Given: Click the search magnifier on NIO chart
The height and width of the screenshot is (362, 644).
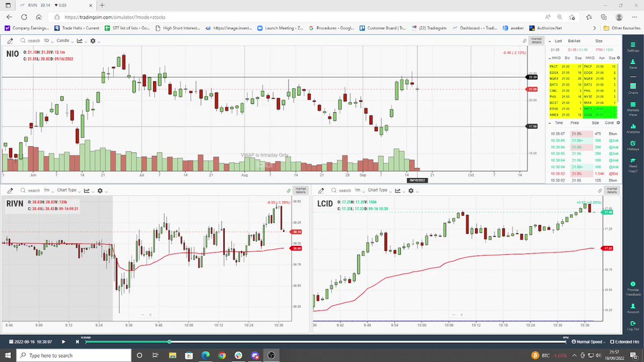Looking at the screenshot, I should (x=23, y=41).
